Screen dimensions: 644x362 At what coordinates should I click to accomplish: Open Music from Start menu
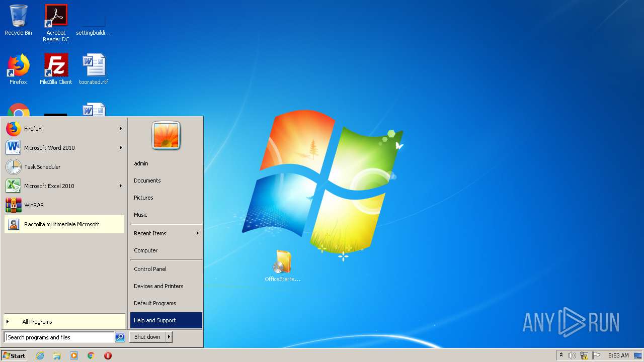click(166, 215)
